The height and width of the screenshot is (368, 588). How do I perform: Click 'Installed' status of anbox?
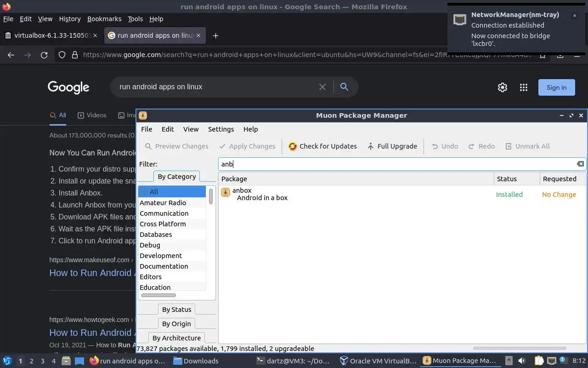coord(509,195)
